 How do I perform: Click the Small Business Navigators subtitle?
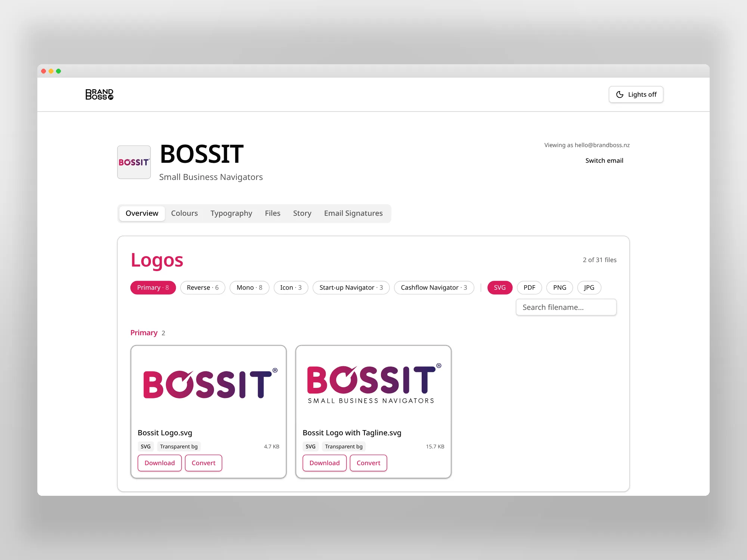(x=211, y=177)
